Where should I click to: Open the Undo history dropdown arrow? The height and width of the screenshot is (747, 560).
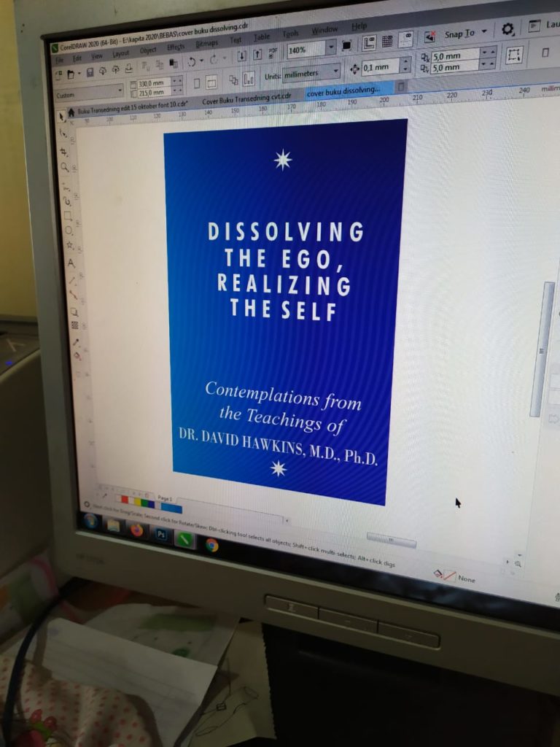pos(201,61)
